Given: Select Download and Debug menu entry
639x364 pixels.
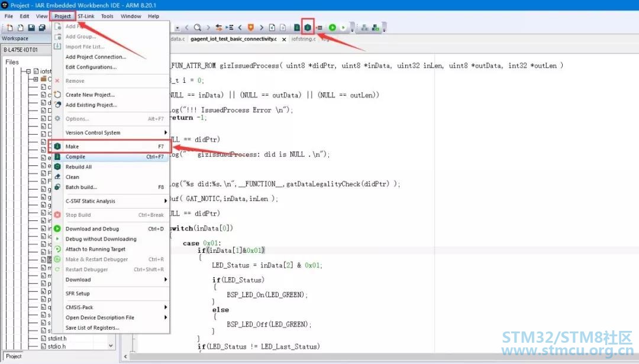Looking at the screenshot, I should (111, 229).
